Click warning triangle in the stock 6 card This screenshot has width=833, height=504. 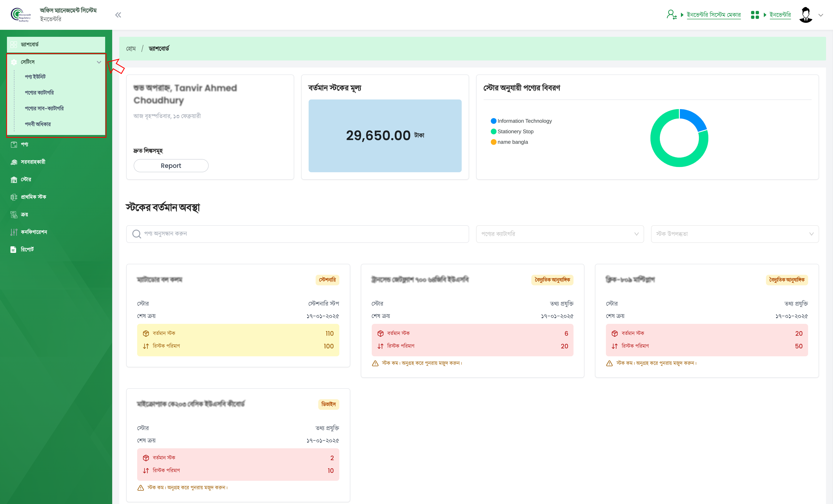click(x=375, y=363)
